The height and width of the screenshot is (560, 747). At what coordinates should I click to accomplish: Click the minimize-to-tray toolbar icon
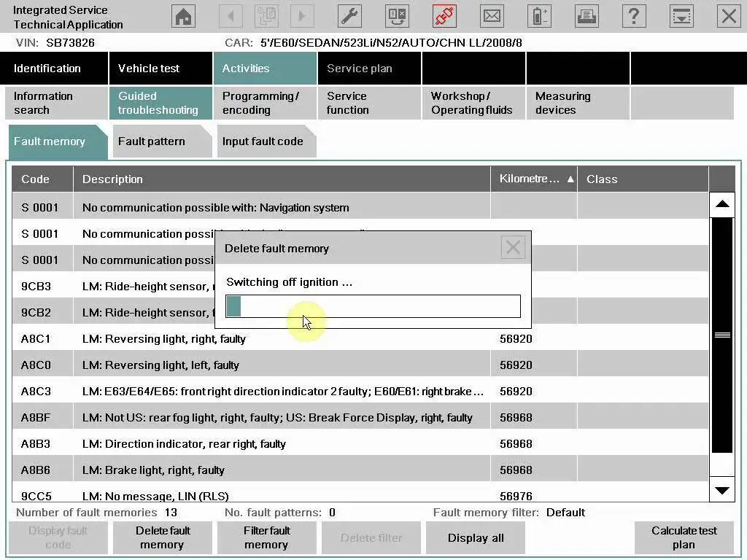(681, 17)
